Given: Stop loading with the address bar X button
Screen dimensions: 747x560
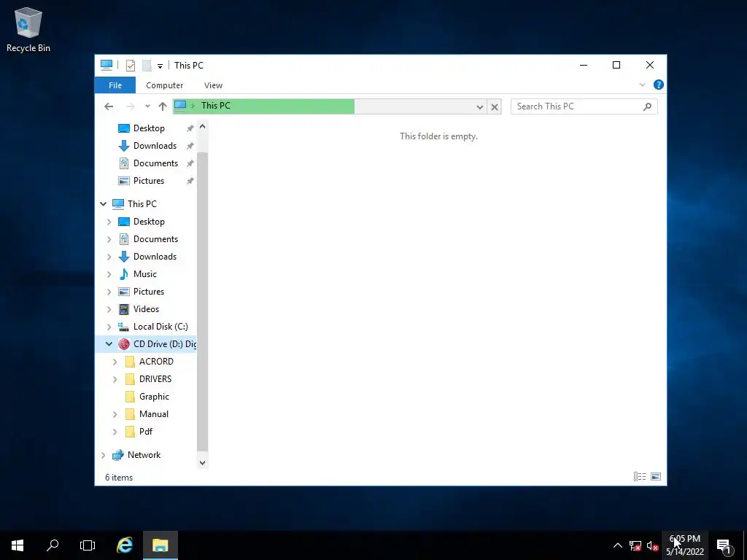Looking at the screenshot, I should coord(495,106).
